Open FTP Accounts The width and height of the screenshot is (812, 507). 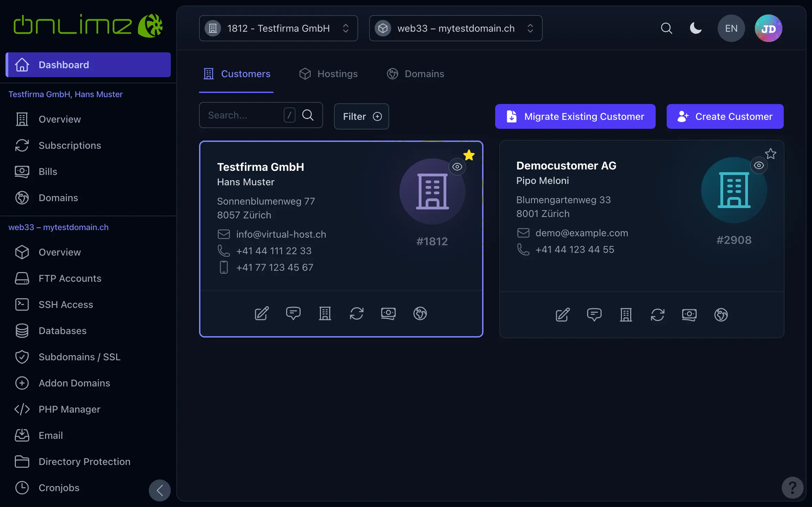click(88, 278)
